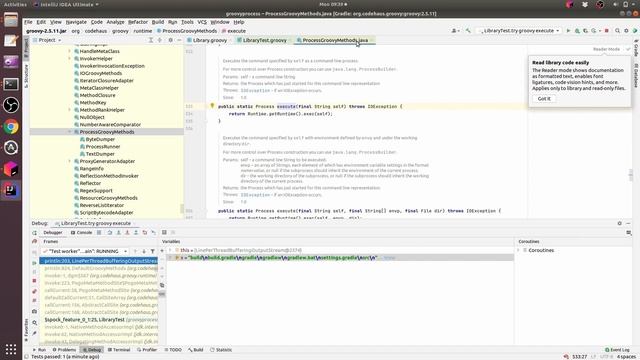This screenshot has width=640, height=360.
Task: Expand HandleMetaClass tree node
Action: [69, 51]
